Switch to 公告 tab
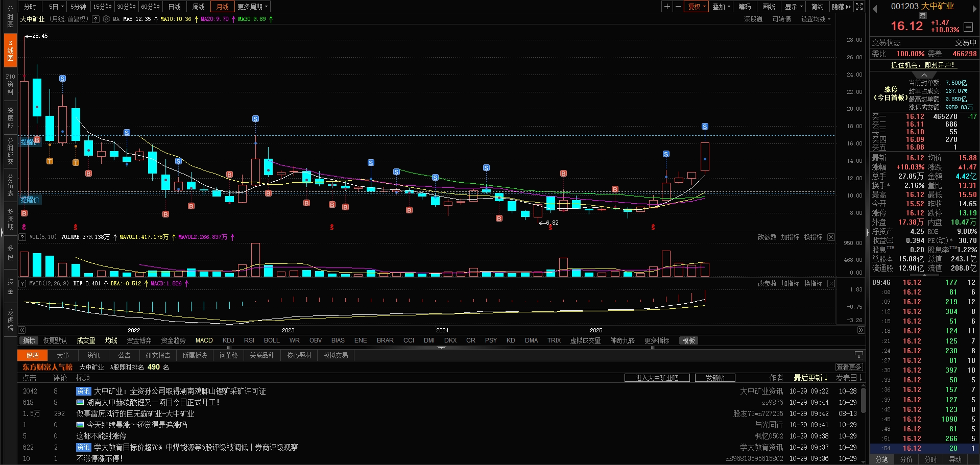The width and height of the screenshot is (980, 465). click(x=124, y=355)
